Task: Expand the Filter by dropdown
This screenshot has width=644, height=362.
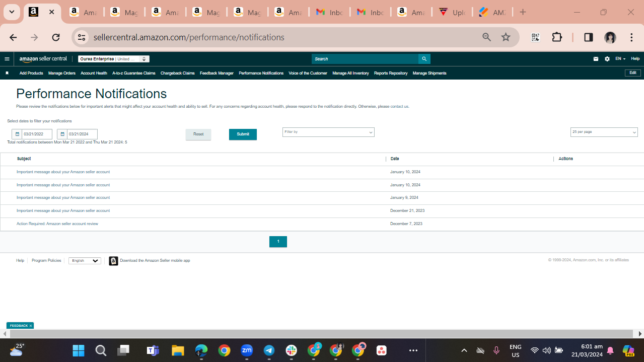Action: pyautogui.click(x=328, y=132)
